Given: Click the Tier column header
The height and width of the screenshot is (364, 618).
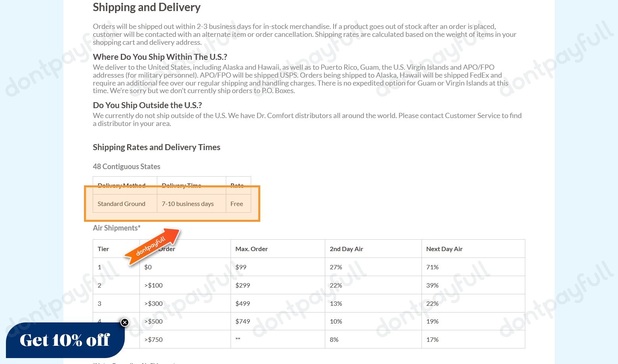Looking at the screenshot, I should [x=103, y=248].
